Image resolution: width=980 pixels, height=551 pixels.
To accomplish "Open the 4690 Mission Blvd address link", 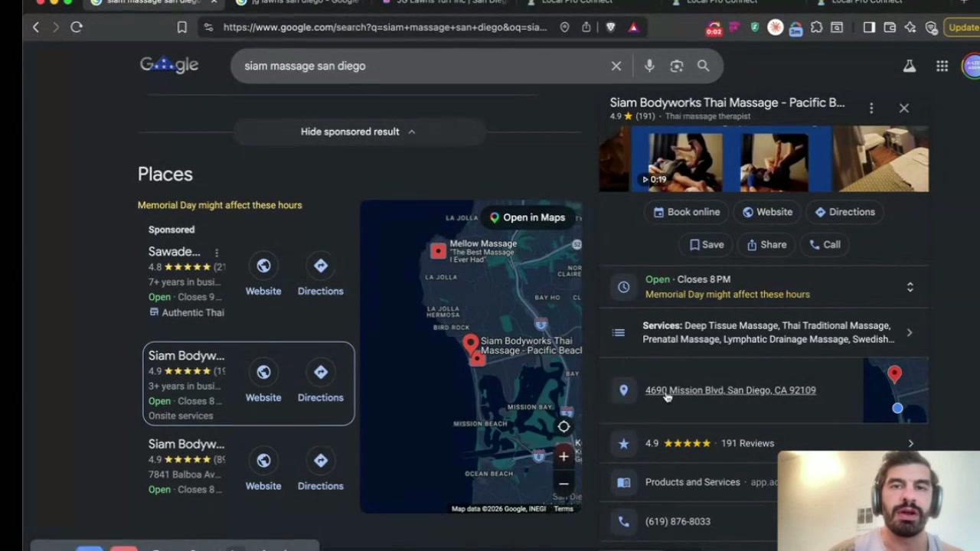I will coord(730,390).
